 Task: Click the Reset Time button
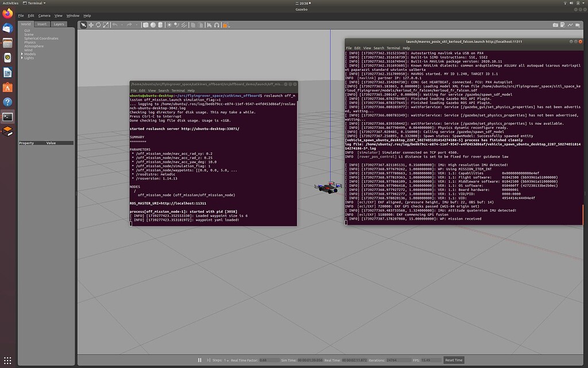point(454,360)
